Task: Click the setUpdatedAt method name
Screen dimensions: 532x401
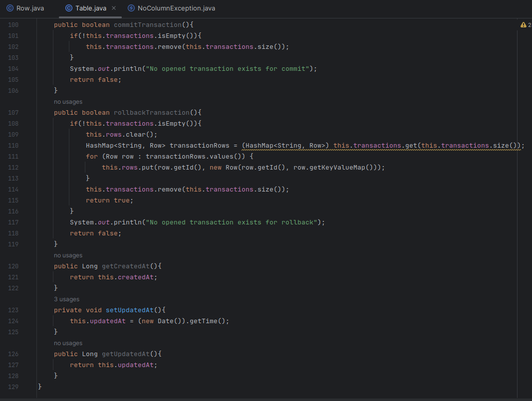Action: click(130, 310)
